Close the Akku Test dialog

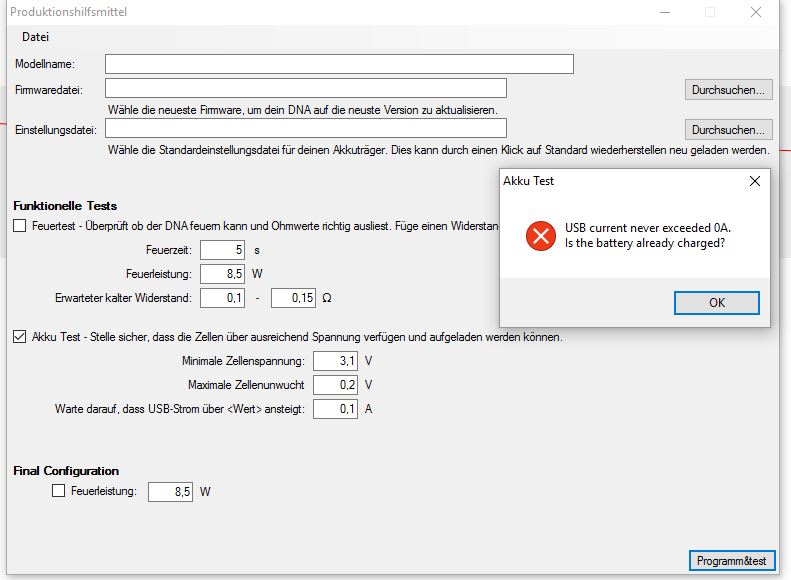pos(754,181)
